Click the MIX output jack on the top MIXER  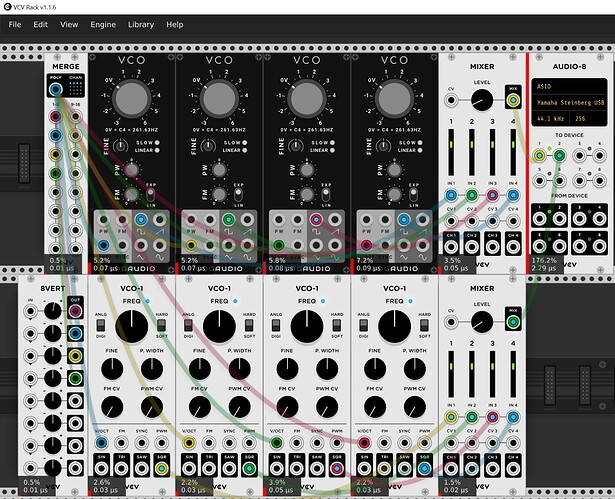click(513, 100)
